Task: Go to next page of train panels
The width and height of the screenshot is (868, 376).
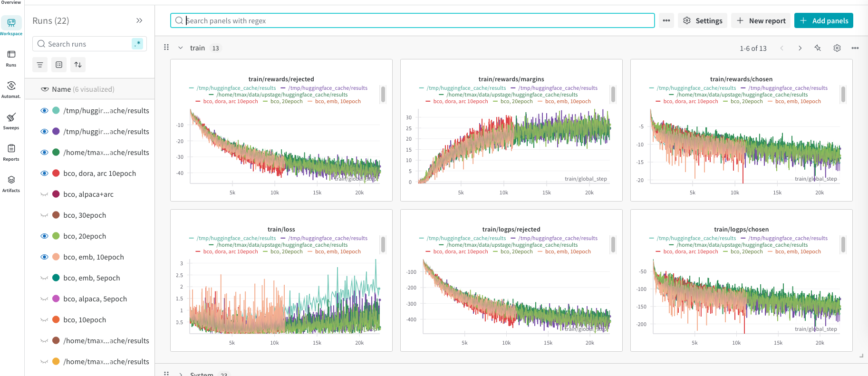Action: (x=800, y=48)
